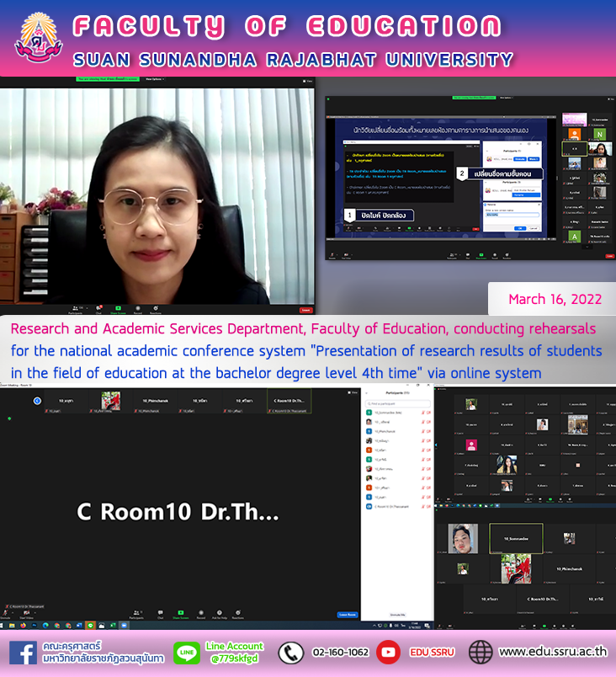The image size is (616, 677).
Task: Click the Find a participant search field
Action: click(398, 404)
